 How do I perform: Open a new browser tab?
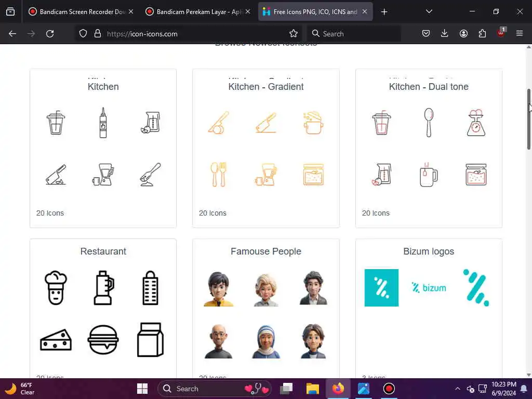[384, 12]
